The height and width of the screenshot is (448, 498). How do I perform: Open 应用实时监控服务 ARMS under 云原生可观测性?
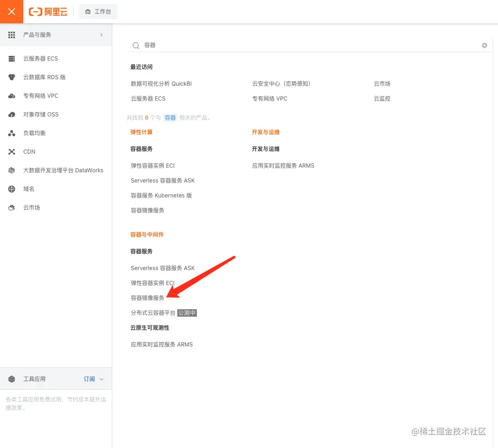click(162, 345)
